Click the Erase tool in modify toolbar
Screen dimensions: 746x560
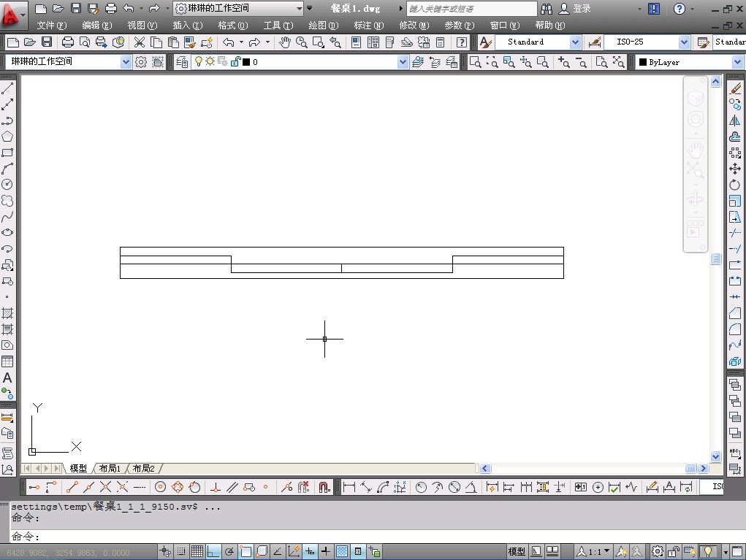point(735,88)
